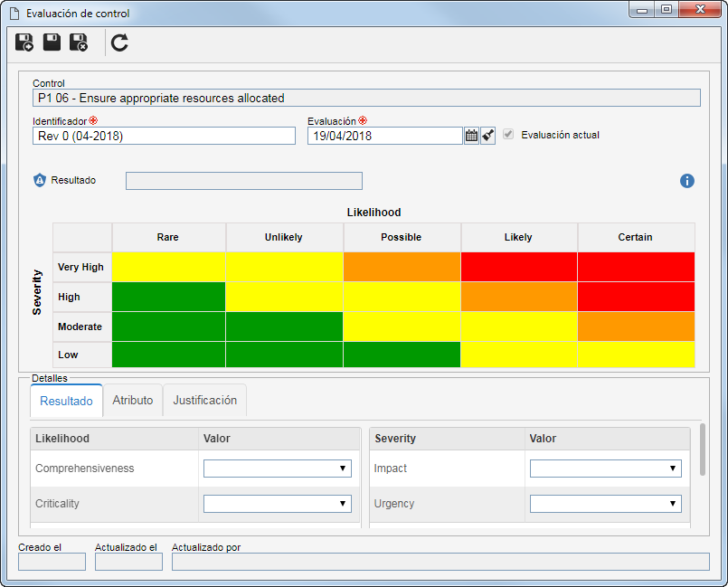Screen dimensions: 728x587
Task: Select orange cell High / Likely
Action: [519, 297]
